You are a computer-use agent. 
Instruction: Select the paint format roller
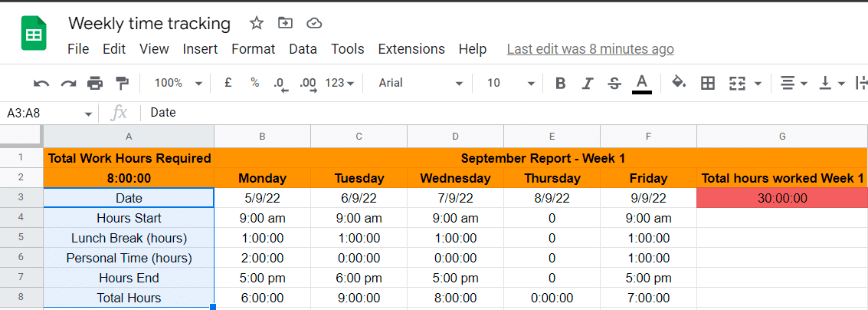(122, 83)
